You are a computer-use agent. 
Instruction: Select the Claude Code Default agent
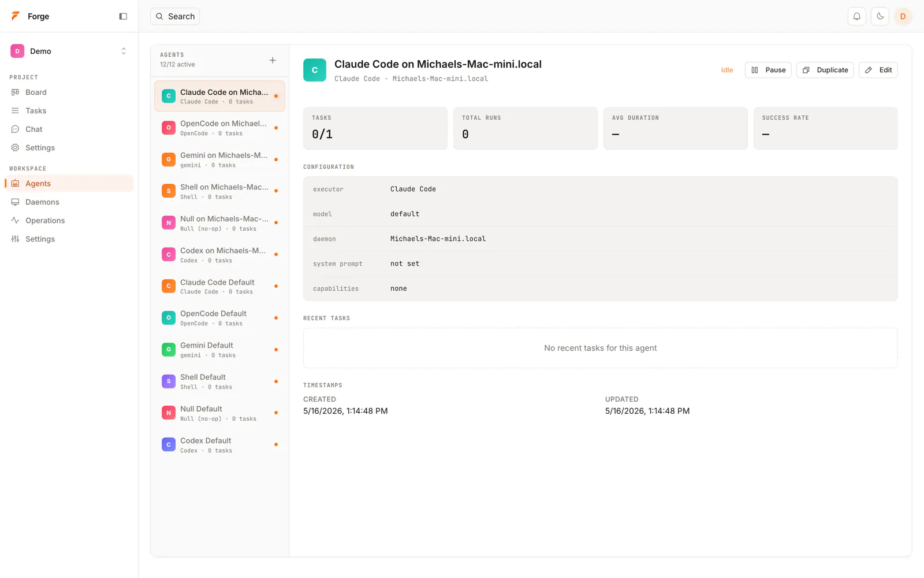click(219, 286)
